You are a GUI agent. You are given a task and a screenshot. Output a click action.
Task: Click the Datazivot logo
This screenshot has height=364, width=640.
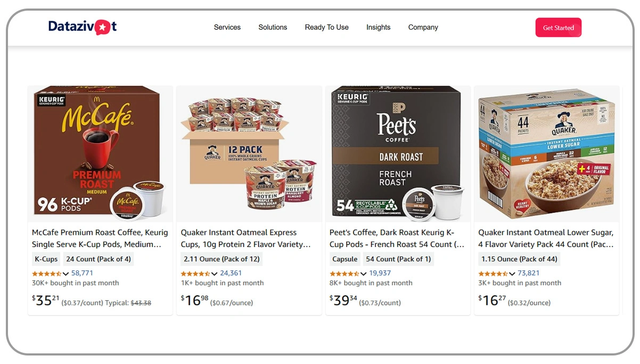tap(83, 27)
